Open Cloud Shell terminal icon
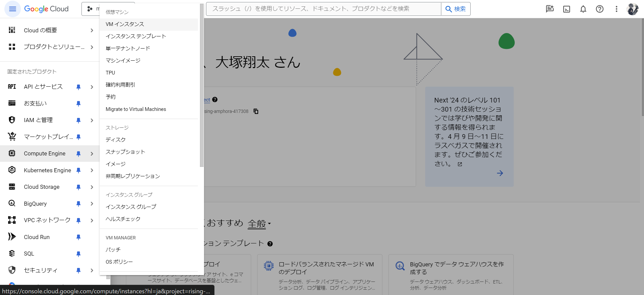The height and width of the screenshot is (295, 644). click(567, 9)
